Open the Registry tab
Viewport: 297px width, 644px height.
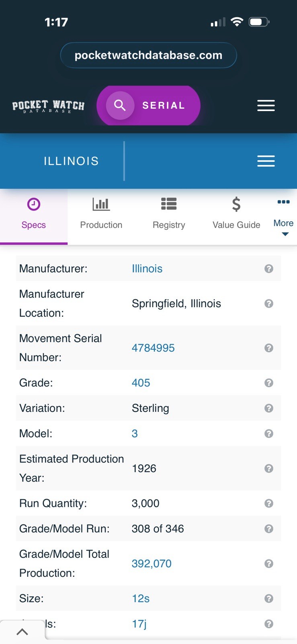point(169,214)
